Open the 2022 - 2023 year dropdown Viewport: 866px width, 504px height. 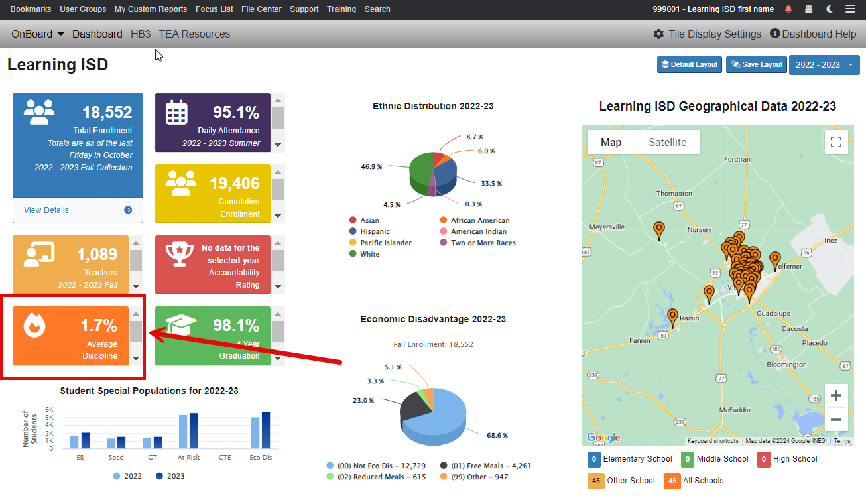824,64
